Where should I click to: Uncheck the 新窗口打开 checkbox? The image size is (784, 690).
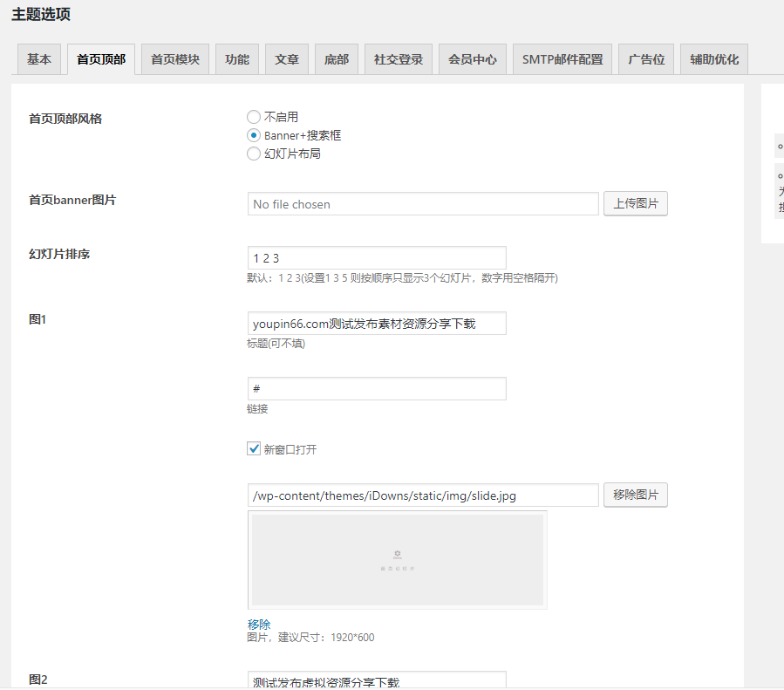(x=253, y=448)
